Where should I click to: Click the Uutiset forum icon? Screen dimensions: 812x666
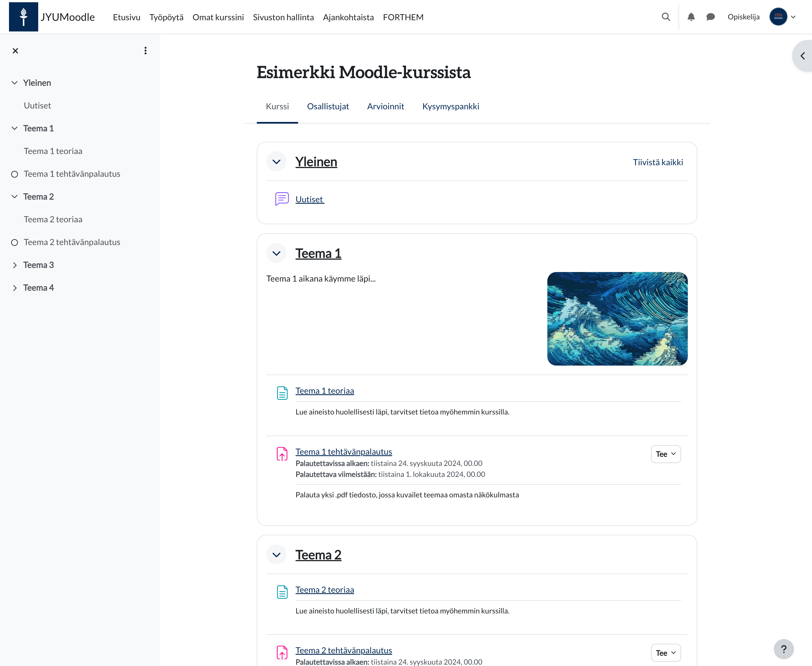click(282, 199)
